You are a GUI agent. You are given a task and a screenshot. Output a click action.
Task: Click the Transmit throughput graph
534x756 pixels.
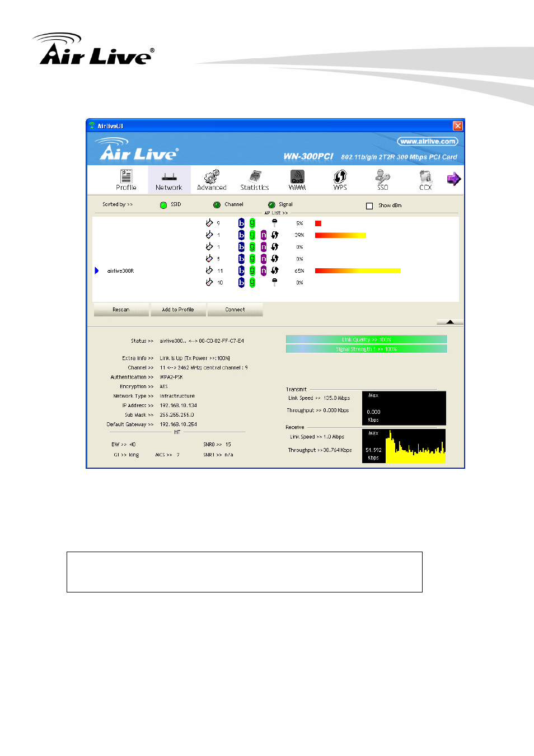404,408
